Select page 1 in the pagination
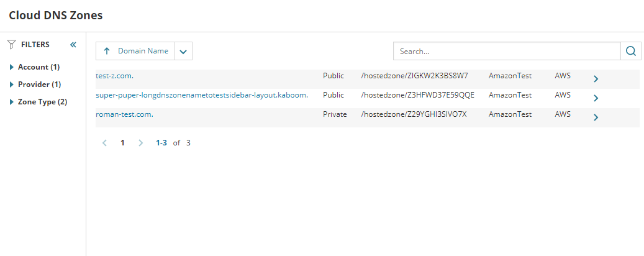Viewport: 644px width, 256px height. coord(122,142)
